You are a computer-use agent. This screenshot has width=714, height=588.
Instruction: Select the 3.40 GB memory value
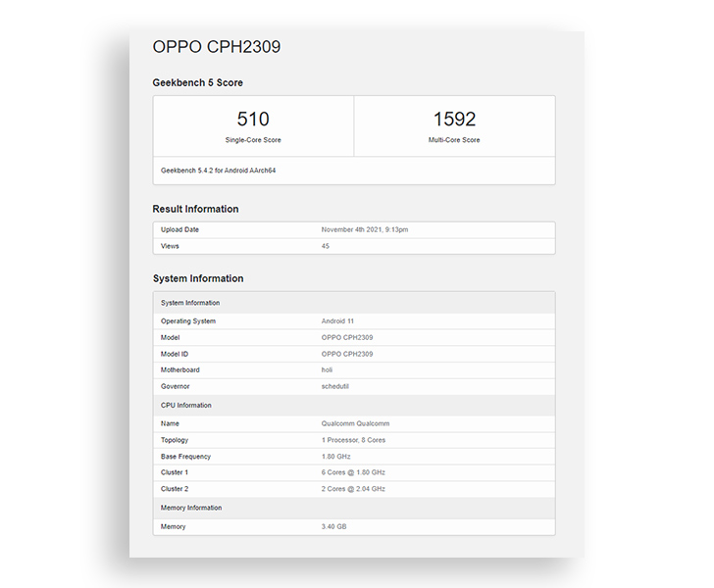tap(333, 526)
